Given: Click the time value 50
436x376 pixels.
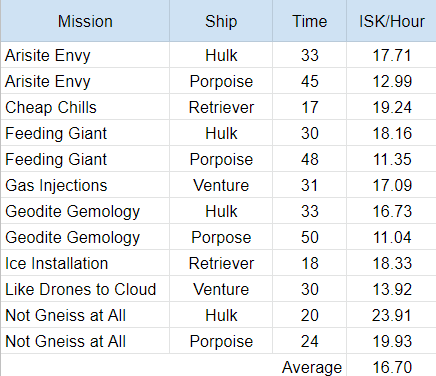Looking at the screenshot, I should pyautogui.click(x=310, y=237).
